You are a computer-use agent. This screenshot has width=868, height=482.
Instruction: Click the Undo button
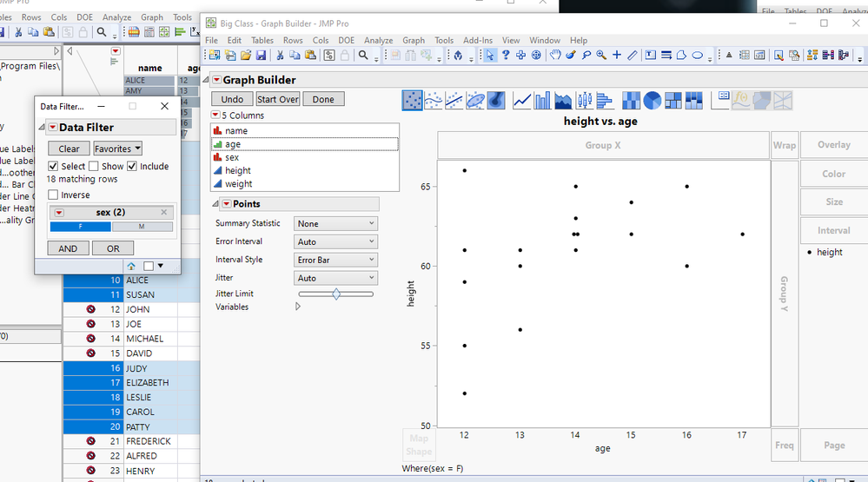(232, 99)
